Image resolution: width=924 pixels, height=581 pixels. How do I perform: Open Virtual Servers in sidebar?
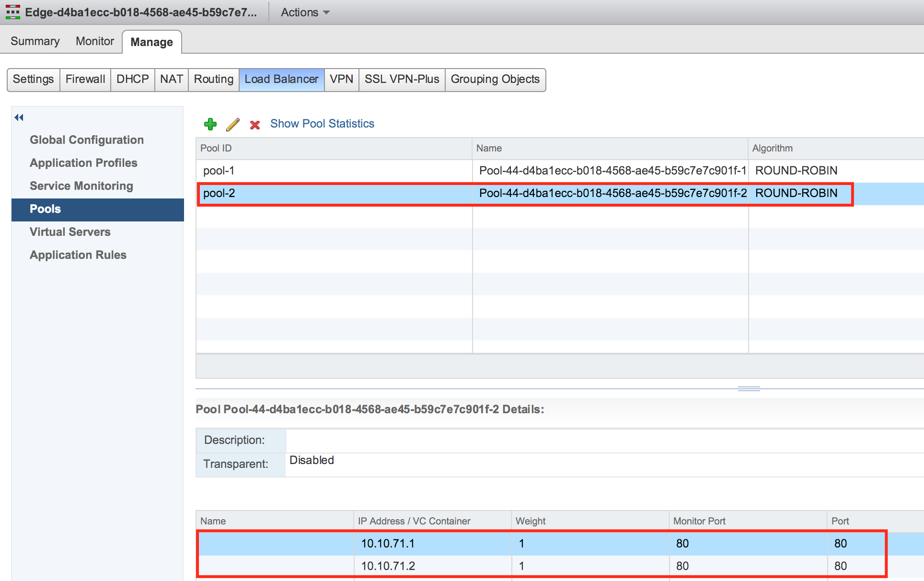point(70,232)
